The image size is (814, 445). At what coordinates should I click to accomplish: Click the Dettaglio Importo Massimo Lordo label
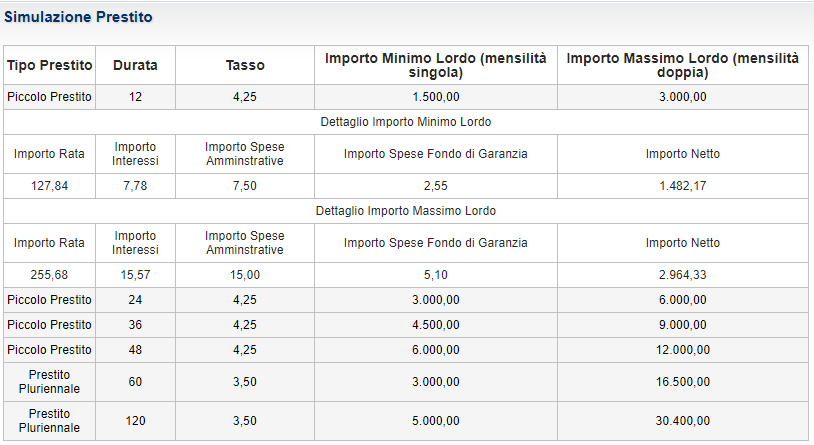[405, 211]
